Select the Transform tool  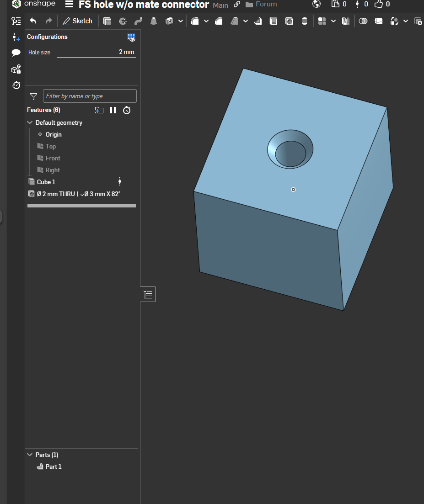[x=394, y=21]
